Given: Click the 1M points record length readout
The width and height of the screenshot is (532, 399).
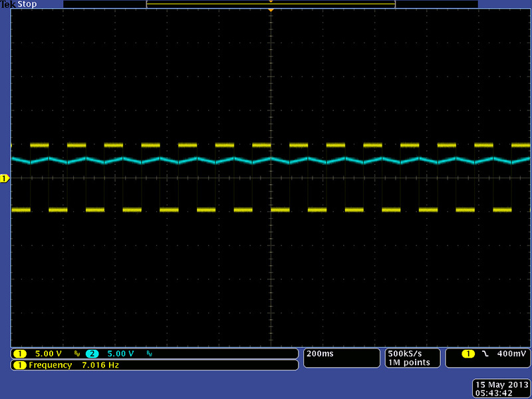Looking at the screenshot, I should tap(408, 362).
